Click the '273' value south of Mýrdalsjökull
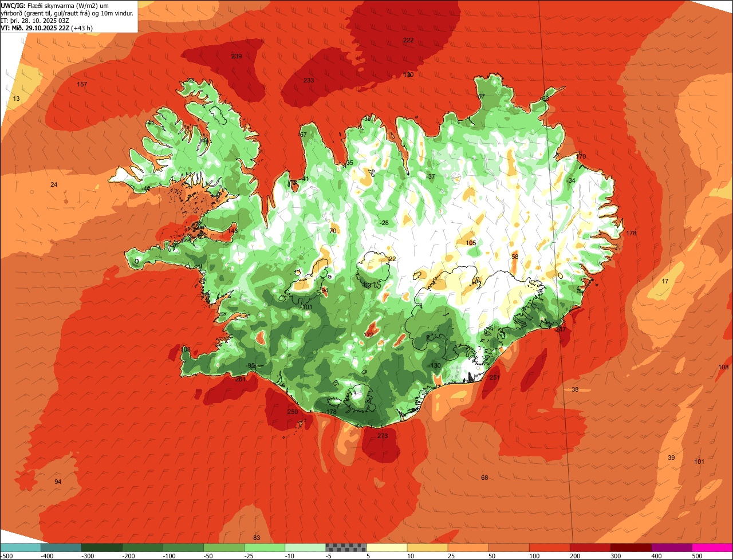733x560 pixels. pyautogui.click(x=383, y=436)
